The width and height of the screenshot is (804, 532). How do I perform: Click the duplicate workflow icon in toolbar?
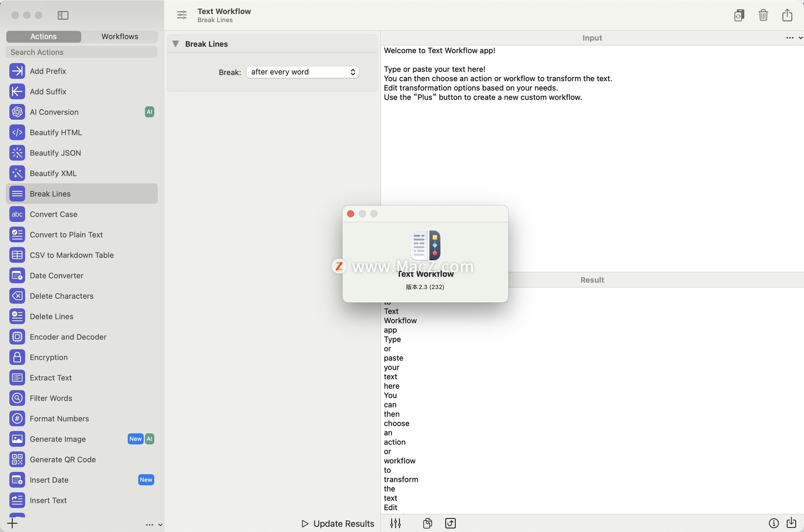click(740, 15)
